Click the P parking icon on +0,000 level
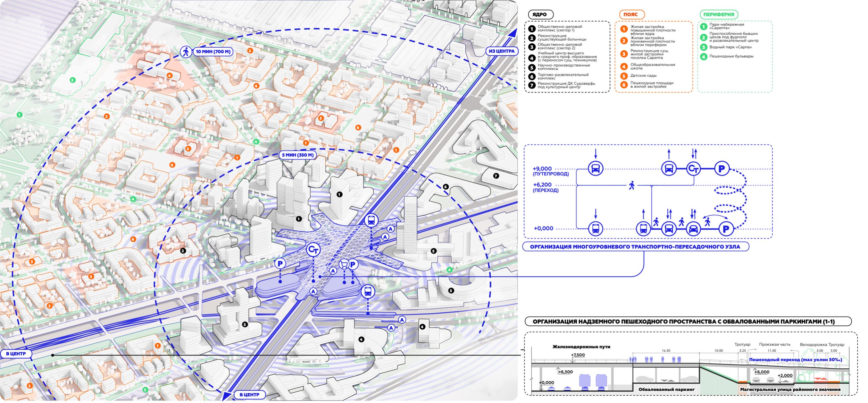The image size is (868, 403). [x=726, y=229]
